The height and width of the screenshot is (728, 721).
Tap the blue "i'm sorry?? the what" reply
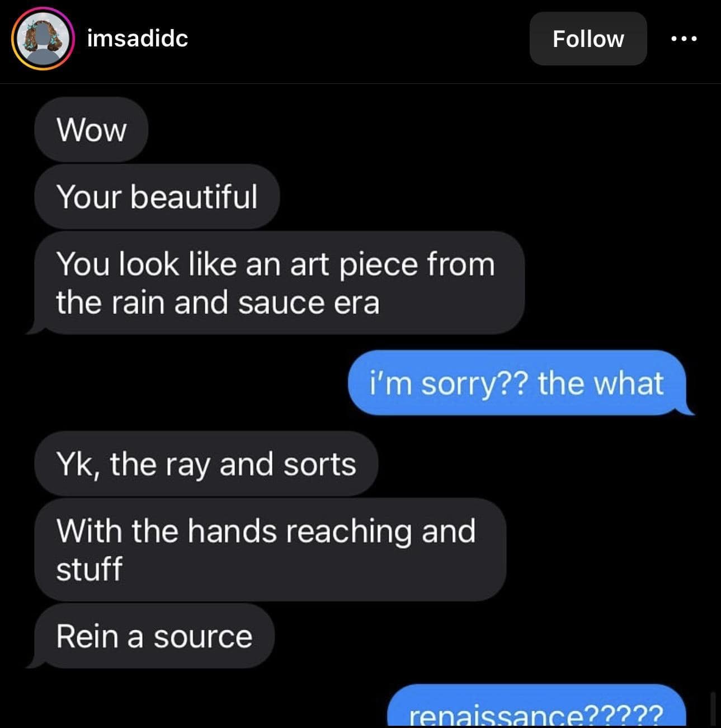pos(517,384)
